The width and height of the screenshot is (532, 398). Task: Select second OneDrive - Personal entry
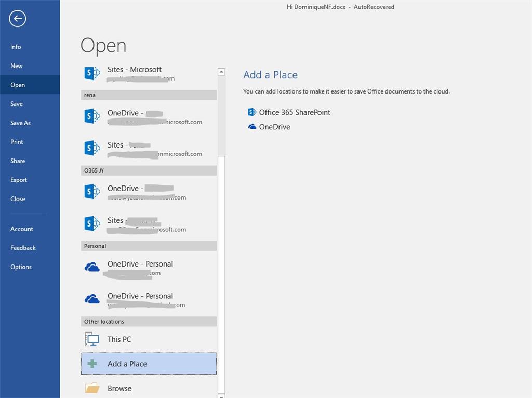click(x=149, y=300)
